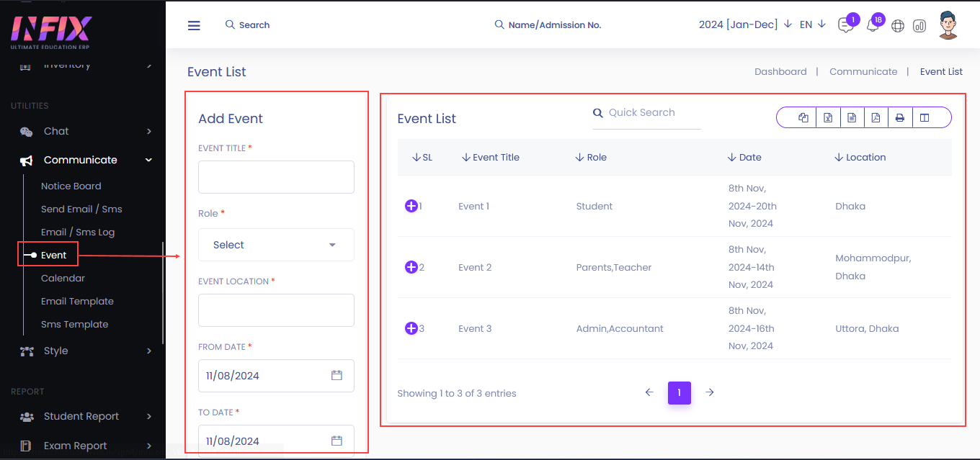Open the notifications bell icon
This screenshot has height=460, width=980.
click(872, 25)
